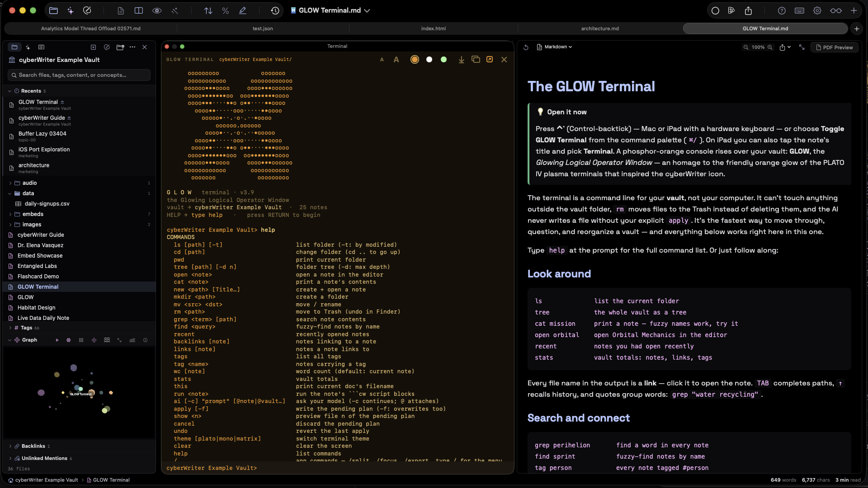This screenshot has width=868, height=488.
Task: Toggle the graph waves icon
Action: tap(107, 340)
